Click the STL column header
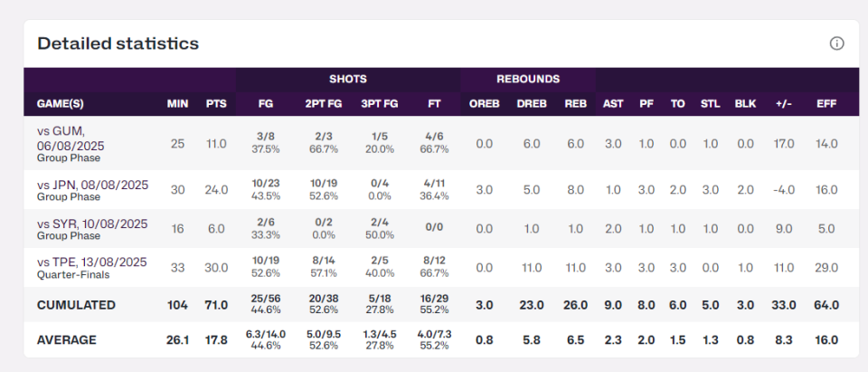 711,103
